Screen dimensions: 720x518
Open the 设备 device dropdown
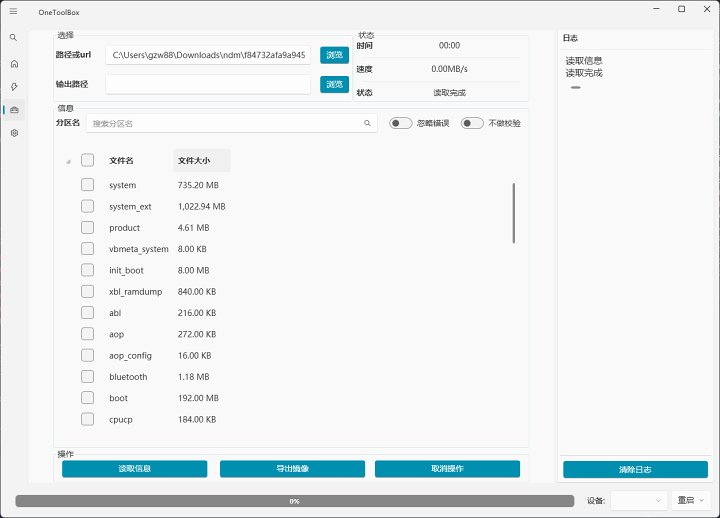(x=639, y=500)
